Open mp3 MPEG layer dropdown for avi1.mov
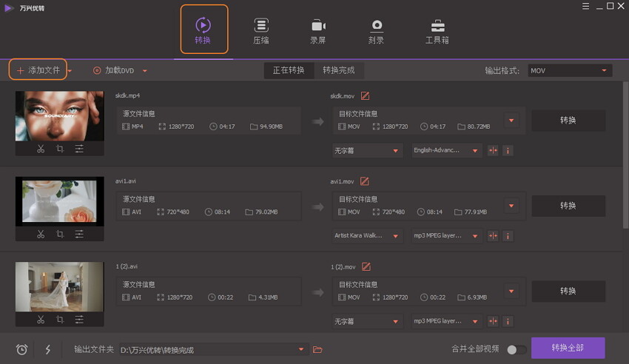Image resolution: width=629 pixels, height=364 pixels. pyautogui.click(x=446, y=236)
